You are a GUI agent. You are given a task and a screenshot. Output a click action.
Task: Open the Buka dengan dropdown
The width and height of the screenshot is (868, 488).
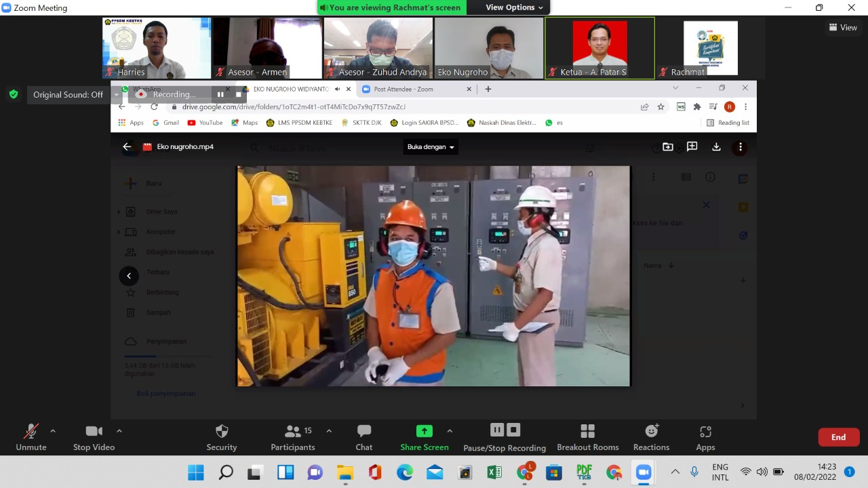tap(431, 146)
